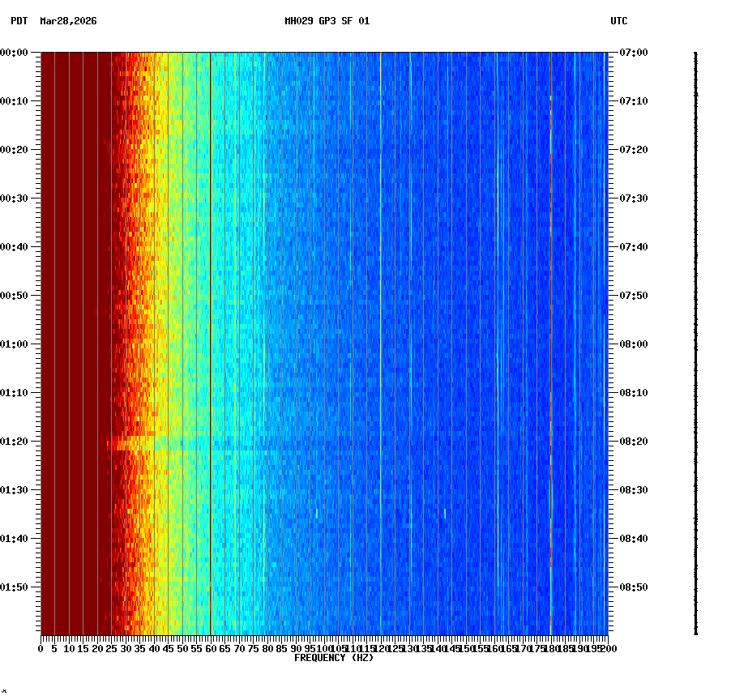731x700 pixels.
Task: Select the 00:00 PDT time label
Action: [15, 52]
